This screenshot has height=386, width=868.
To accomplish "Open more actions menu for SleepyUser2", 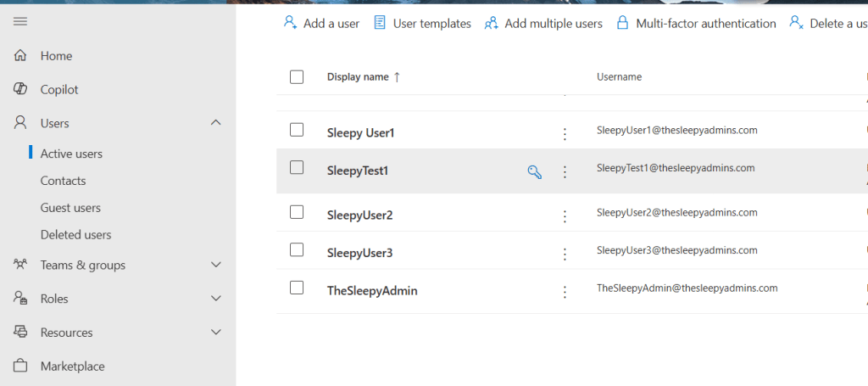I will click(565, 215).
